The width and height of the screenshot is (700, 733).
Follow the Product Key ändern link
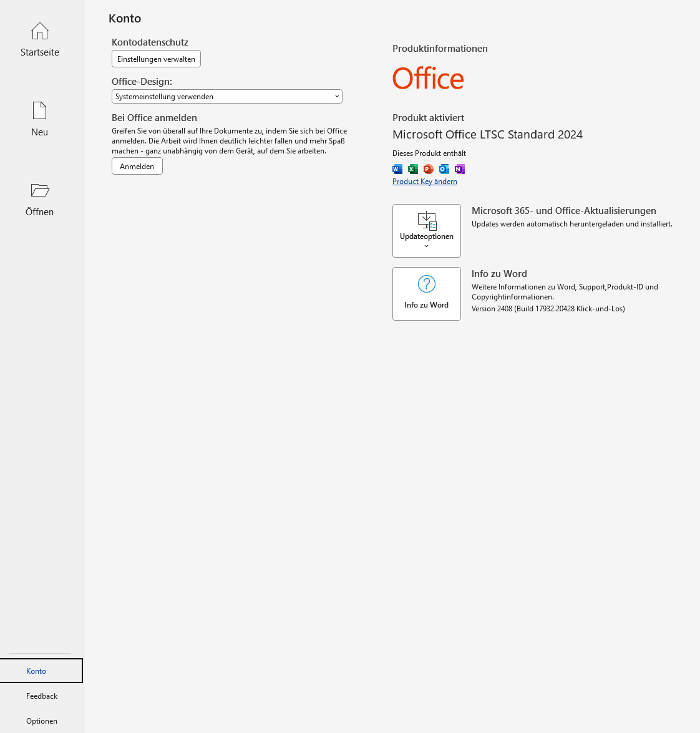[425, 182]
